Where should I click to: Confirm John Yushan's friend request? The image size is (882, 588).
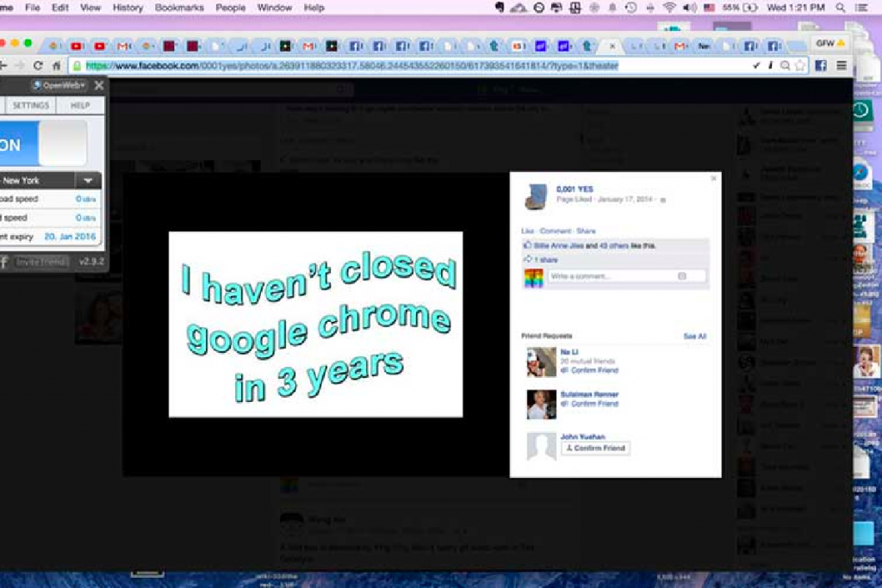596,448
